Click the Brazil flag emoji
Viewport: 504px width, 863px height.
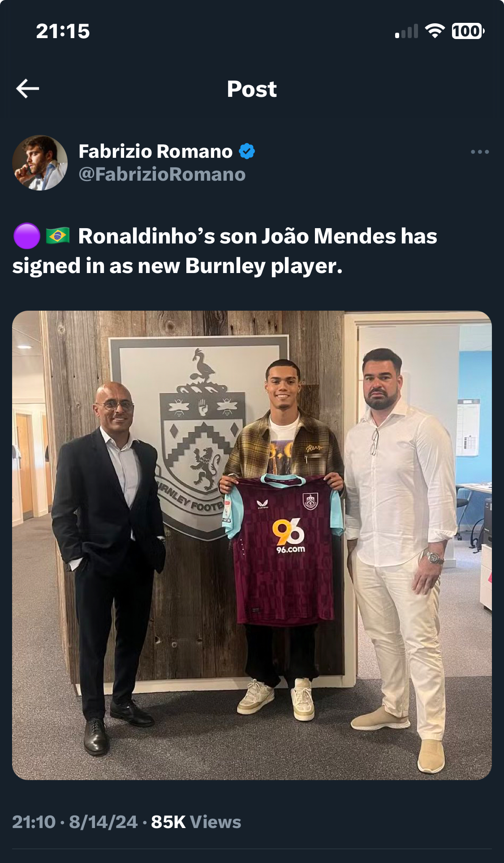[x=58, y=236]
